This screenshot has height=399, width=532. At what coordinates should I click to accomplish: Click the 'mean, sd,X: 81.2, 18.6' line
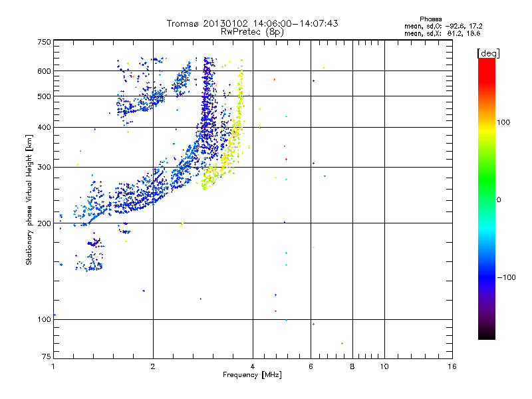[442, 33]
